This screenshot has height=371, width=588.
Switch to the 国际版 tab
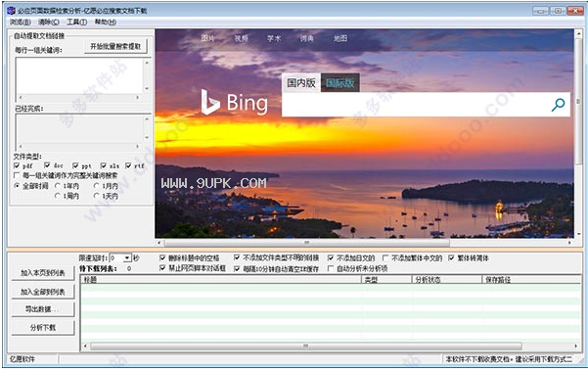click(340, 83)
